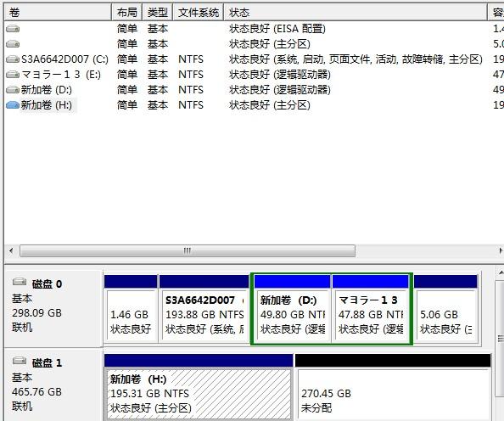Select the 1.46 GB partition on 磁盘 0

pyautogui.click(x=131, y=309)
